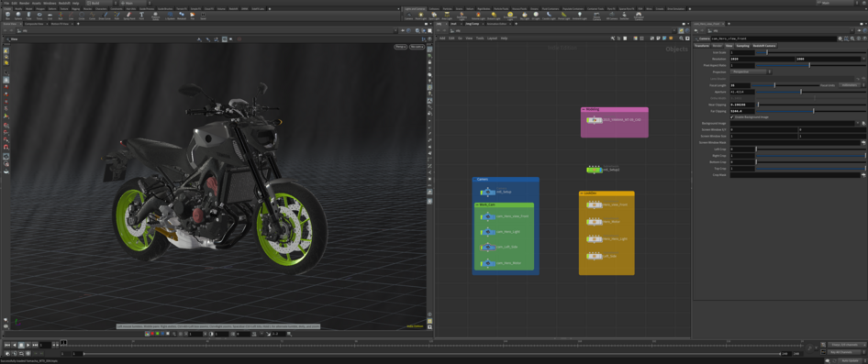Open the Render menu

coord(25,3)
